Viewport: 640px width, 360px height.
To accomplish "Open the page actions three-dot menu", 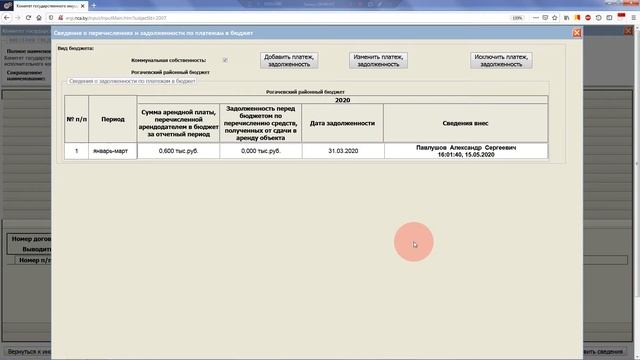I will (536, 18).
